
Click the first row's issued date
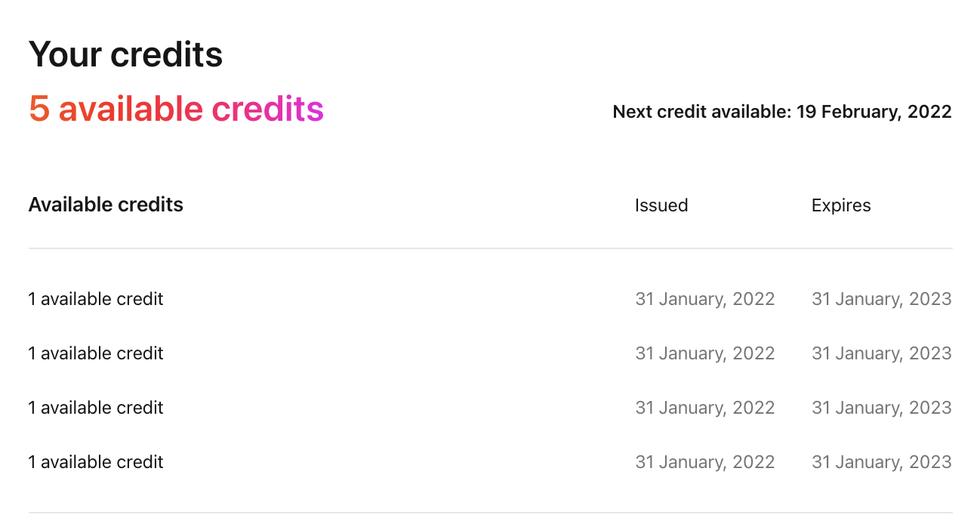[705, 300]
